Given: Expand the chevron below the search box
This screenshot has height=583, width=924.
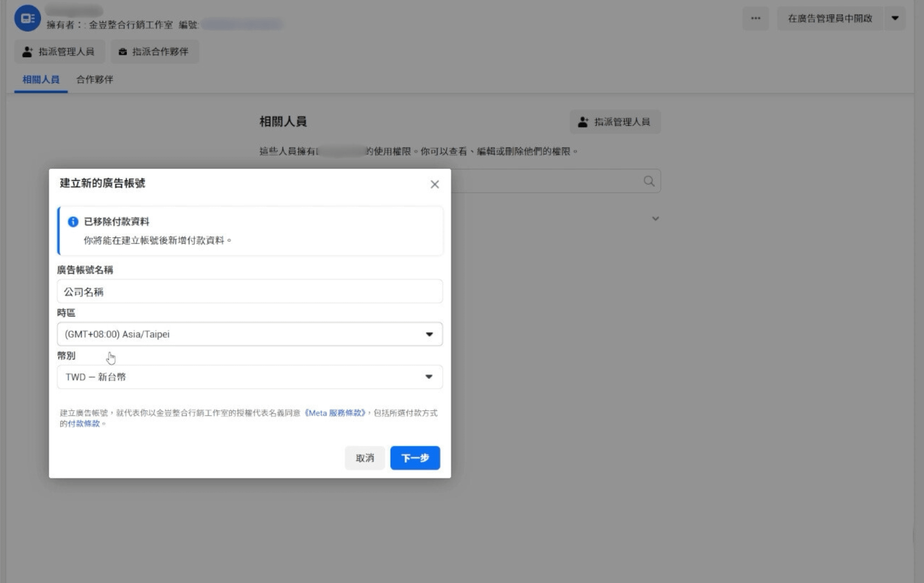Looking at the screenshot, I should [x=655, y=219].
